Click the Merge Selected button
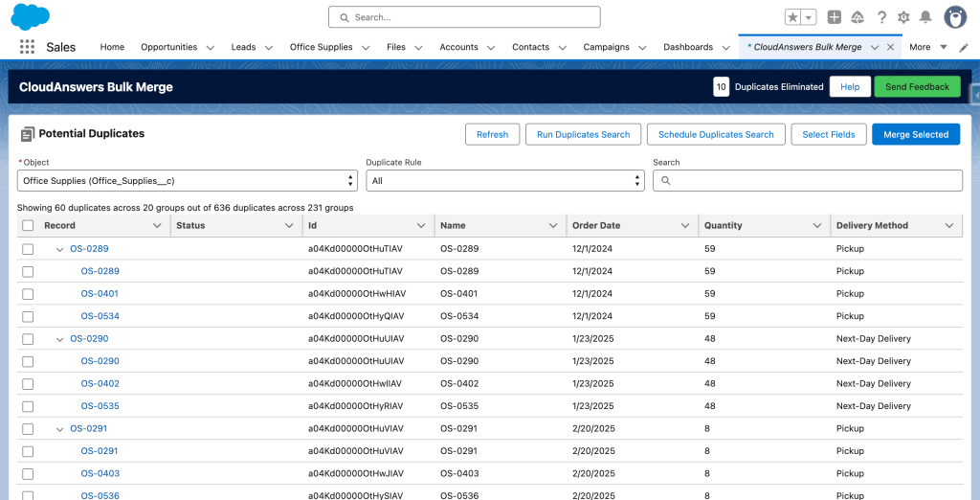This screenshot has width=980, height=500. pyautogui.click(x=916, y=134)
